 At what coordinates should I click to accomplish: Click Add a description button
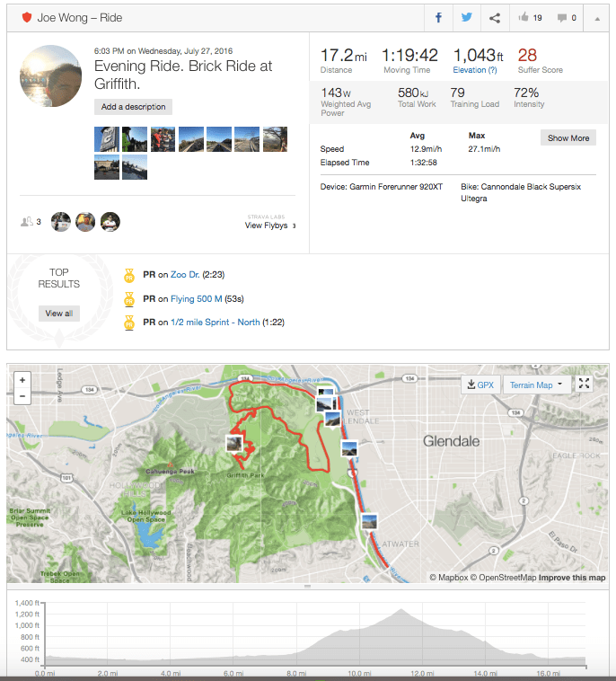(133, 107)
